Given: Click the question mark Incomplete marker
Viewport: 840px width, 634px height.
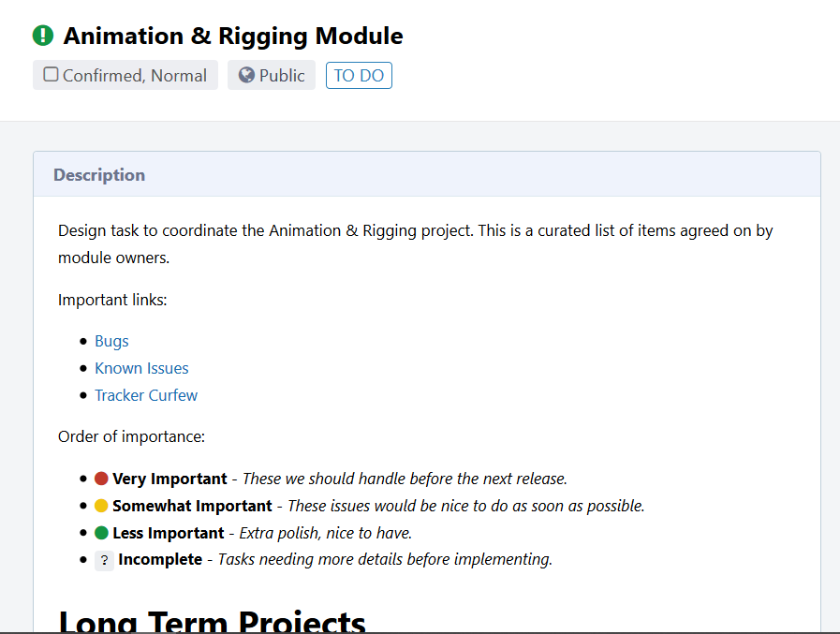Looking at the screenshot, I should click(x=105, y=561).
